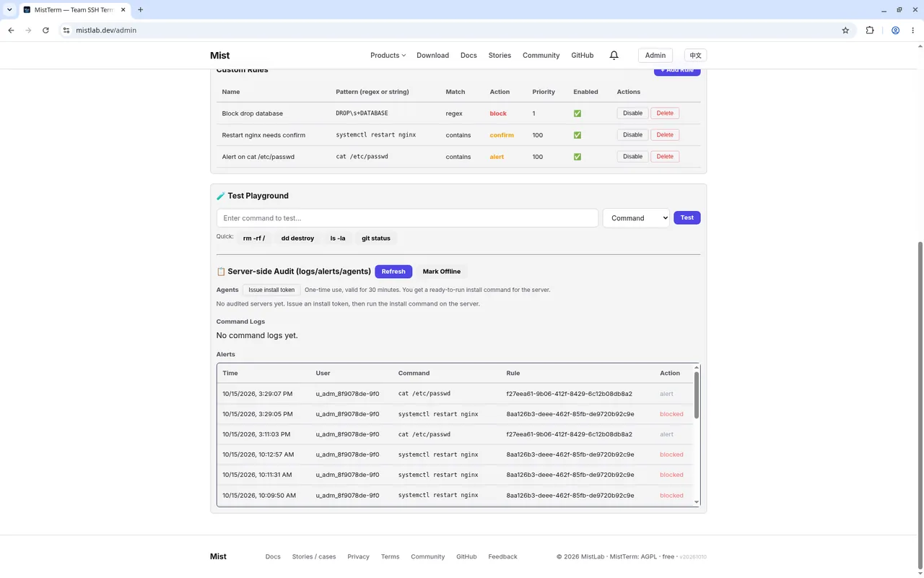This screenshot has height=578, width=924.
Task: Click the page vertical scrollbar
Action: (920, 405)
